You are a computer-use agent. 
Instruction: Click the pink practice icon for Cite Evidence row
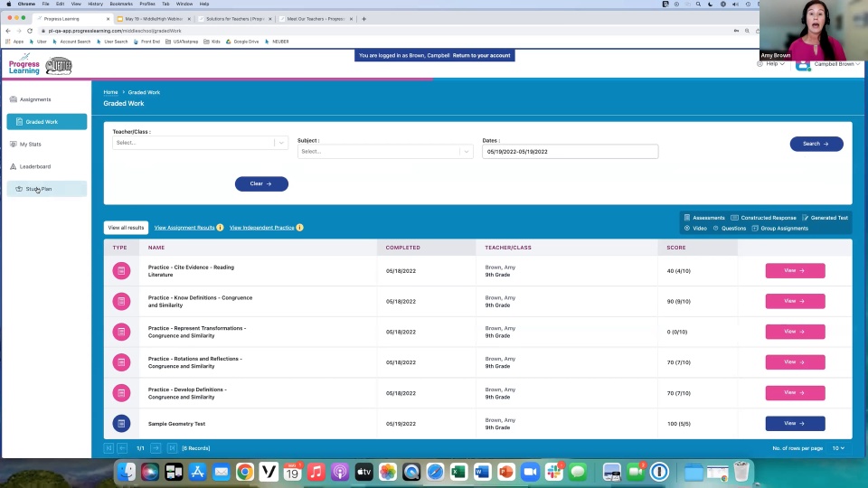point(121,270)
